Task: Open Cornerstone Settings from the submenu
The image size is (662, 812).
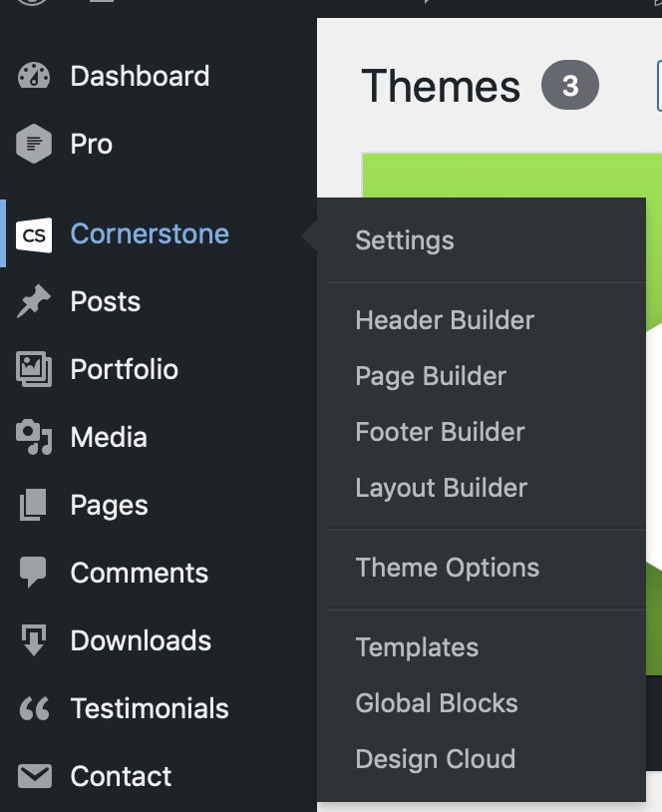Action: point(405,240)
